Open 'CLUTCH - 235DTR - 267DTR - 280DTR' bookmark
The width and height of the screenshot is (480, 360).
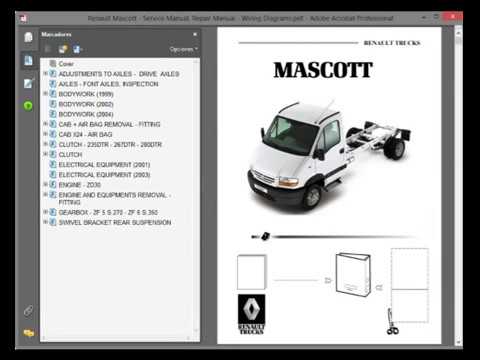(x=110, y=144)
